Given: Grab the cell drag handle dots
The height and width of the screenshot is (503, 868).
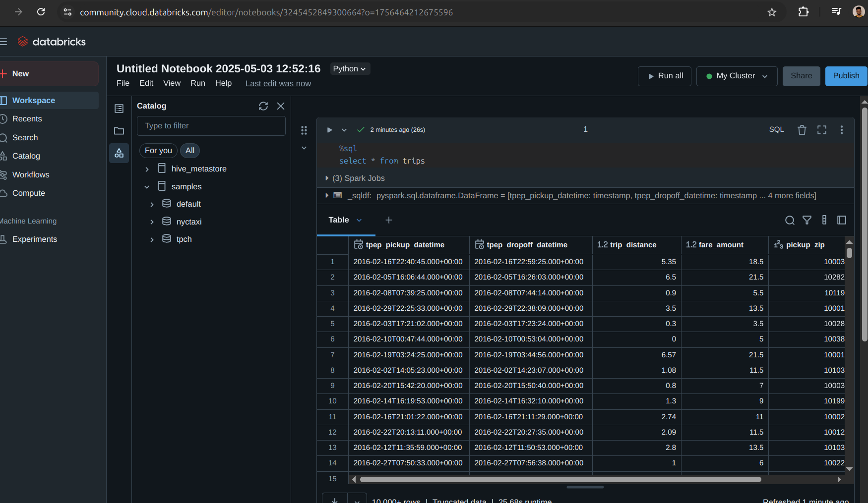Looking at the screenshot, I should tap(304, 130).
